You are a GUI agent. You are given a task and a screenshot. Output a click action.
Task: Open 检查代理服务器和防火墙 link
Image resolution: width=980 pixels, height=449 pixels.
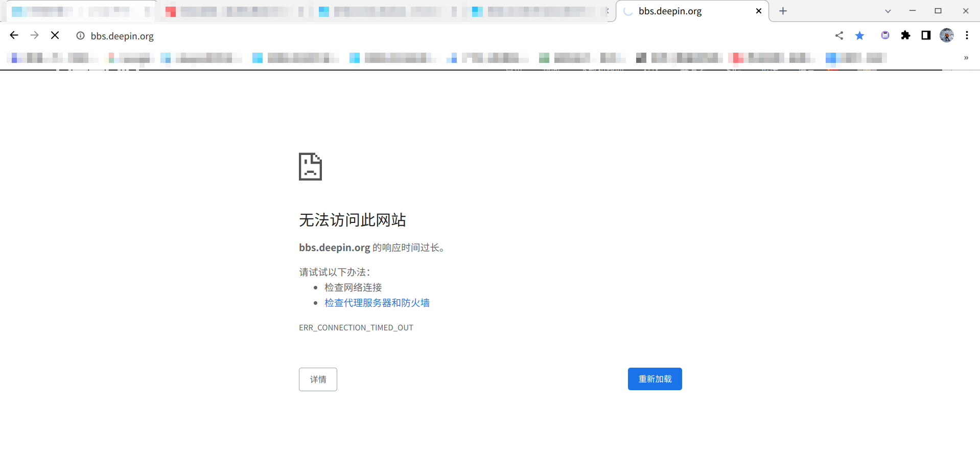tap(377, 303)
